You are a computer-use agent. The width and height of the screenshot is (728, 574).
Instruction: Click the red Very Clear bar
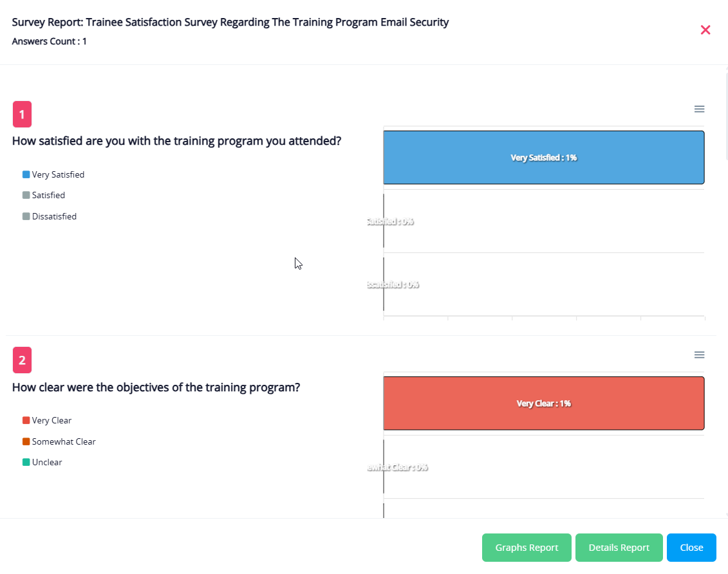coord(543,403)
